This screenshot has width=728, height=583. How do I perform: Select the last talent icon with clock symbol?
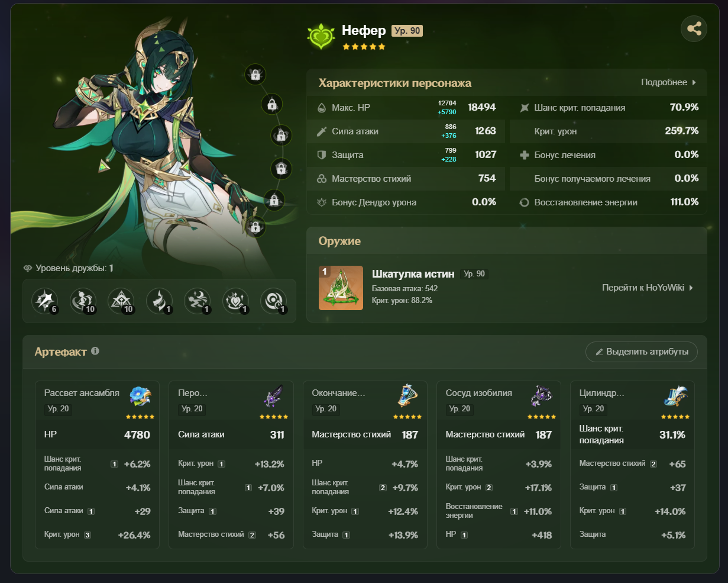tap(274, 301)
